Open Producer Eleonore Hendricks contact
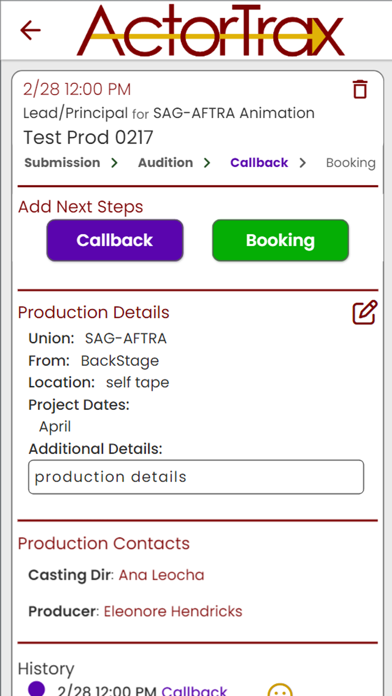 (x=173, y=612)
